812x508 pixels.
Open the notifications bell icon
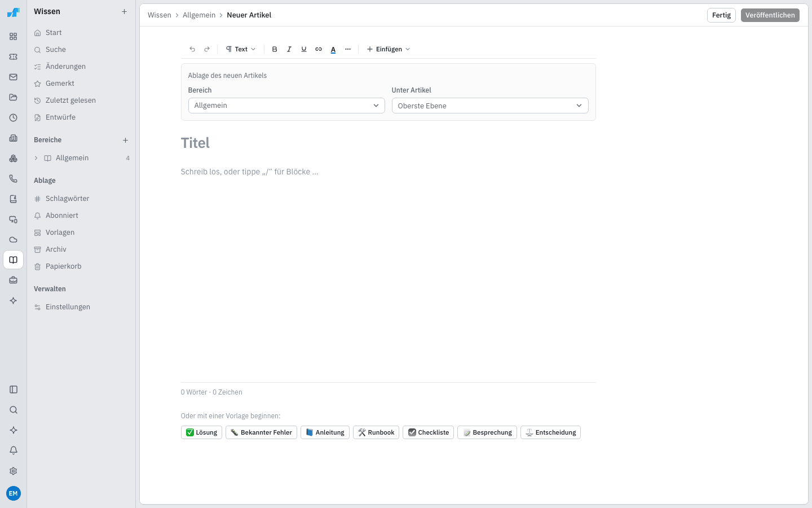point(14,450)
